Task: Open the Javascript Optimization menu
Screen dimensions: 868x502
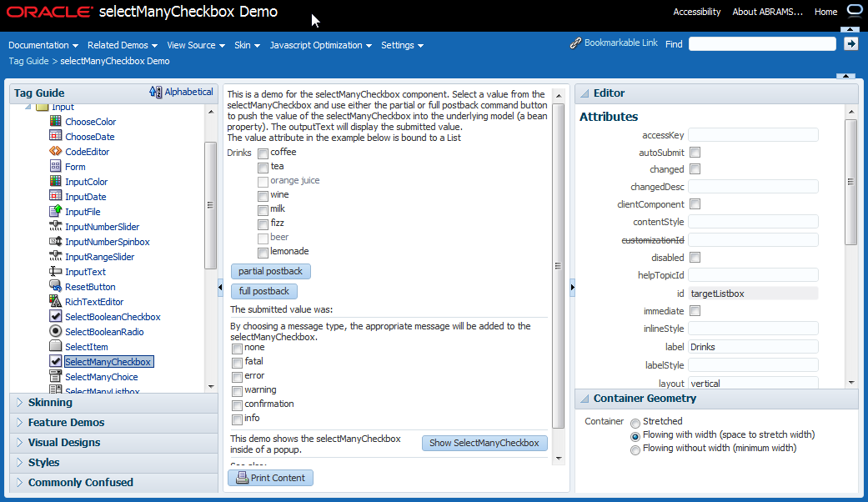Action: tap(320, 45)
